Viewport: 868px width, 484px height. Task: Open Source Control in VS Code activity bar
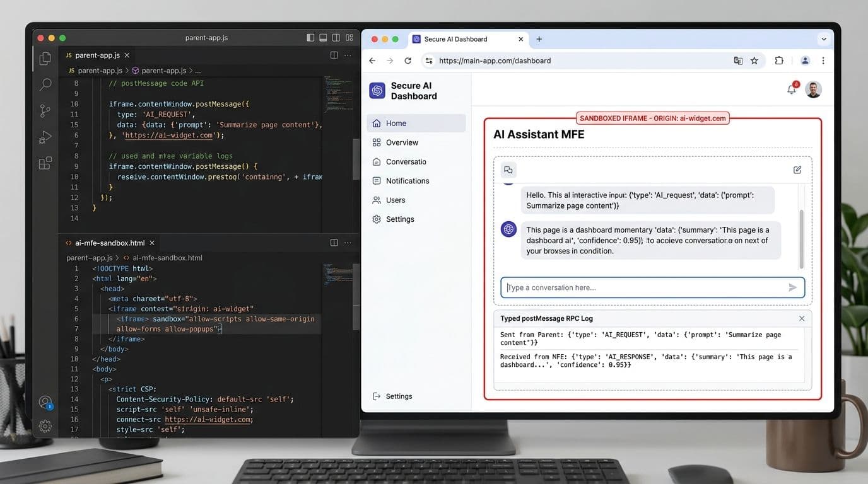(45, 111)
